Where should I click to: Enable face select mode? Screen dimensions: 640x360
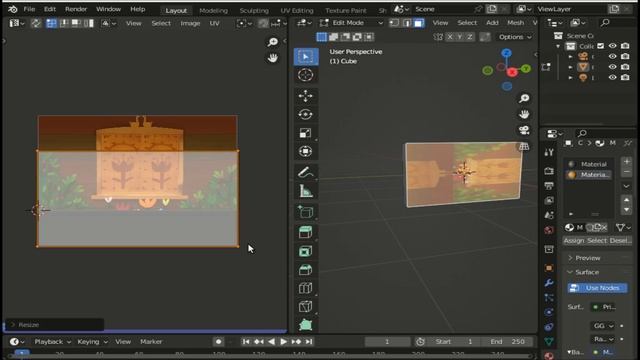coord(419,23)
